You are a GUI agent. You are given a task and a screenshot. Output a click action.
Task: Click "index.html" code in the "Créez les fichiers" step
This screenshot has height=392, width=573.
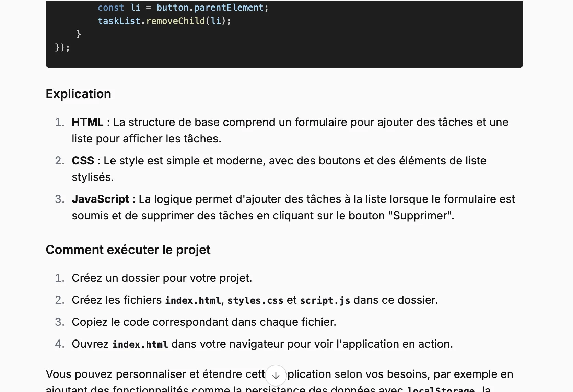(192, 300)
